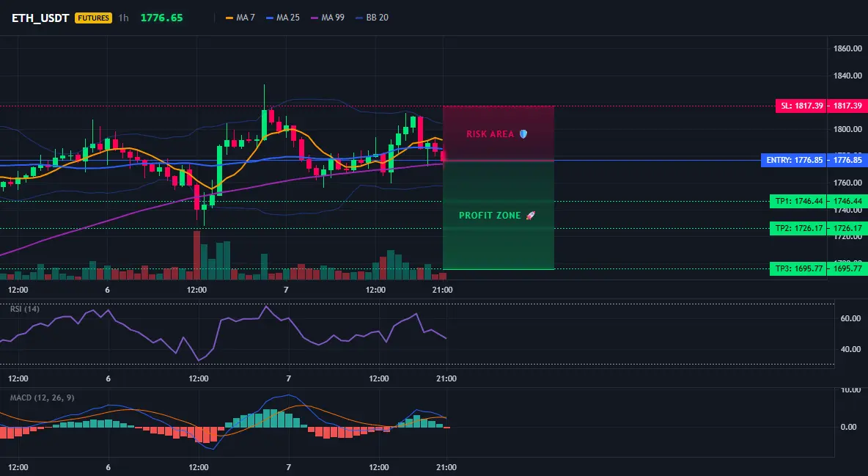Click the 0.00 value on MACD axis
Screen dimensions: 868x476
[x=849, y=427]
